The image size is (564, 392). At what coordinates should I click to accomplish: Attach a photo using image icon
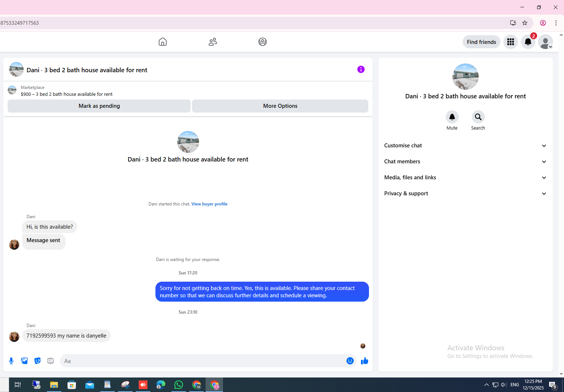(24, 361)
